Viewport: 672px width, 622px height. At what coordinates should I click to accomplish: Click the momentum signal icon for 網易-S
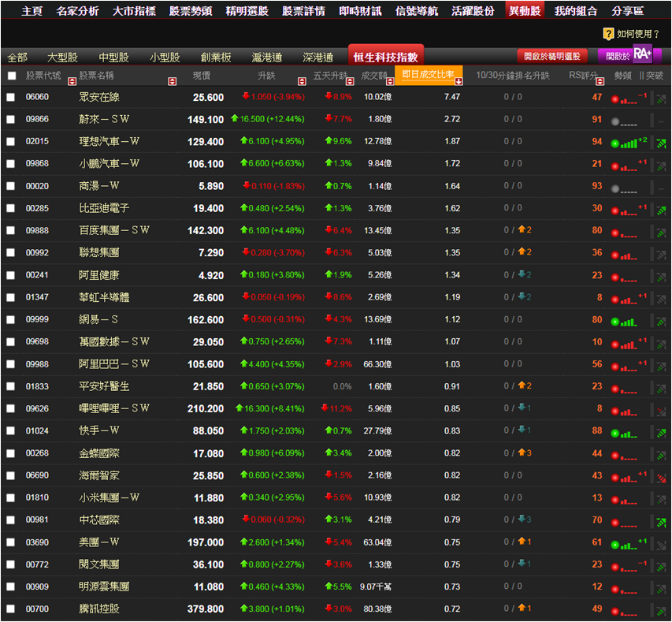click(x=624, y=321)
